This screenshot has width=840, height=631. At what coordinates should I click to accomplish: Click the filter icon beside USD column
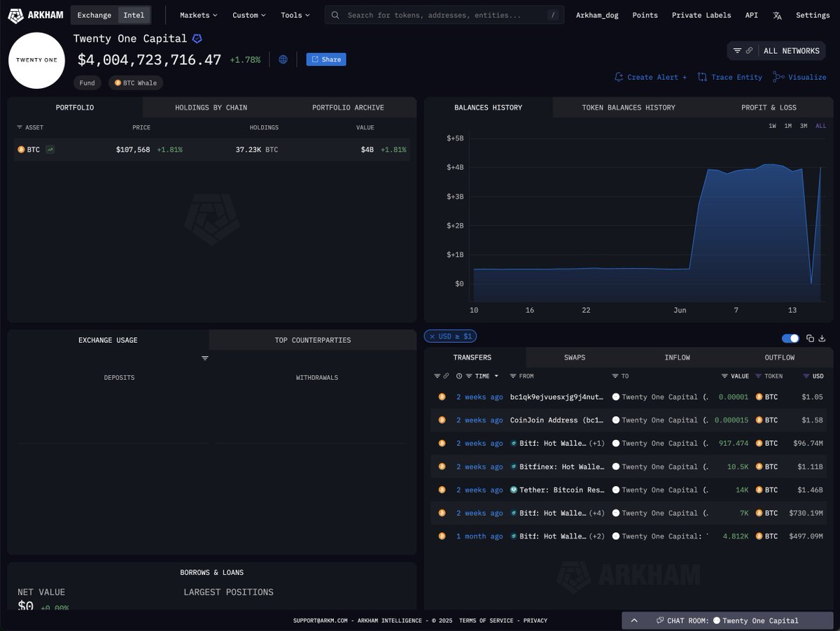[x=806, y=376]
